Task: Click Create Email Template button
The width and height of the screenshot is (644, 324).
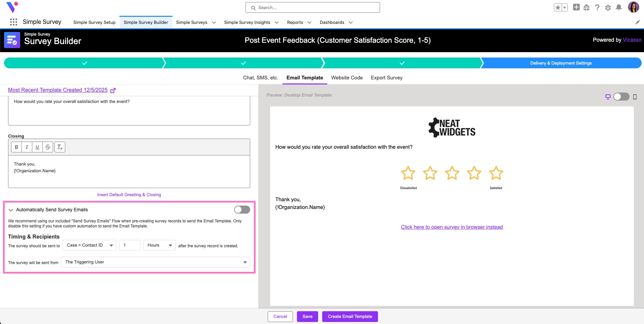Action: 350,317
